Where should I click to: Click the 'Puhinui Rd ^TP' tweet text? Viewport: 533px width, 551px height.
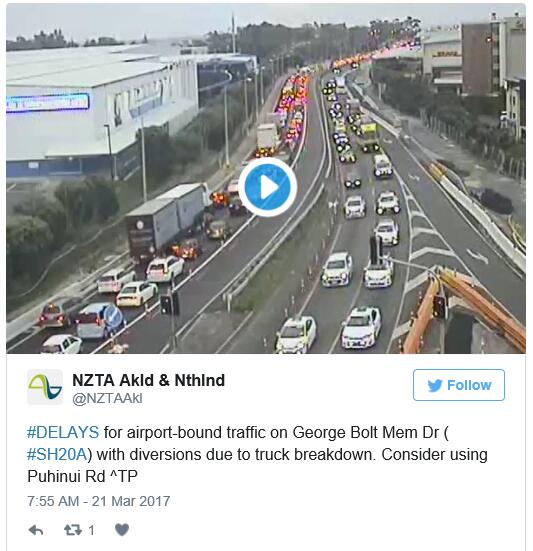tap(82, 477)
